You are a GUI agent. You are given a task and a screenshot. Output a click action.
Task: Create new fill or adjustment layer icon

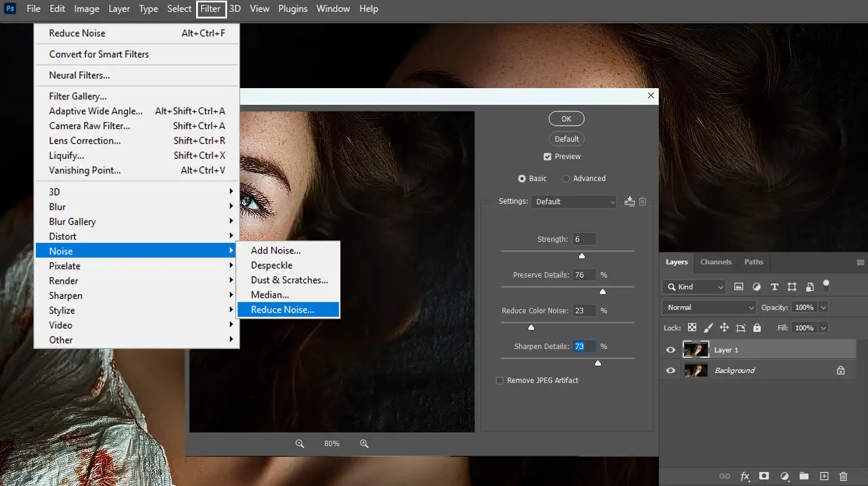coord(785,476)
